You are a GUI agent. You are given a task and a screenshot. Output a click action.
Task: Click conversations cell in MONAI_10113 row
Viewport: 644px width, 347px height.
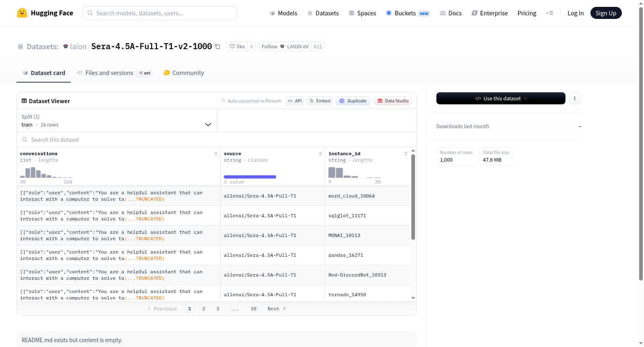118,235
